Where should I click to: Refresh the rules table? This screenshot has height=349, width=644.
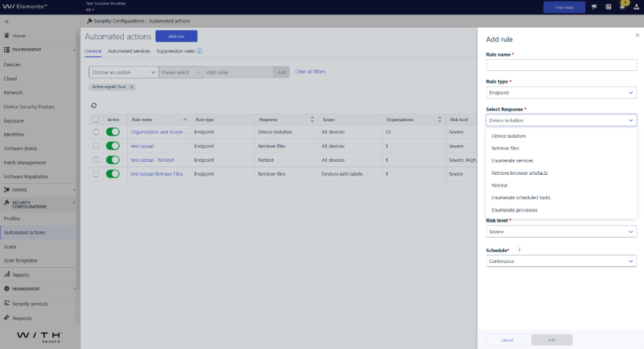[94, 105]
